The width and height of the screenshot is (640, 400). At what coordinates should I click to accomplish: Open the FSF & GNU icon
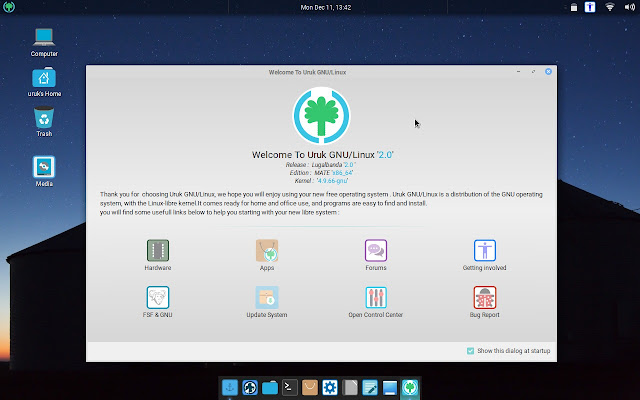tap(158, 297)
